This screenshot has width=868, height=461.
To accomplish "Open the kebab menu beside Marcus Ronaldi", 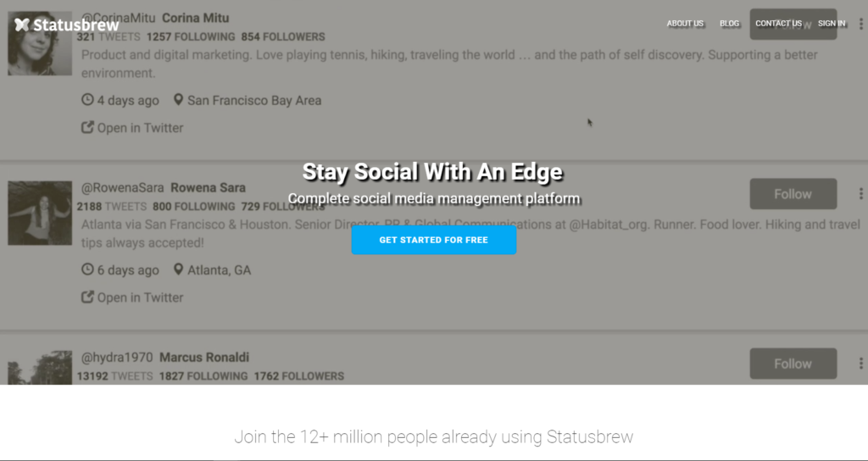I will [861, 363].
